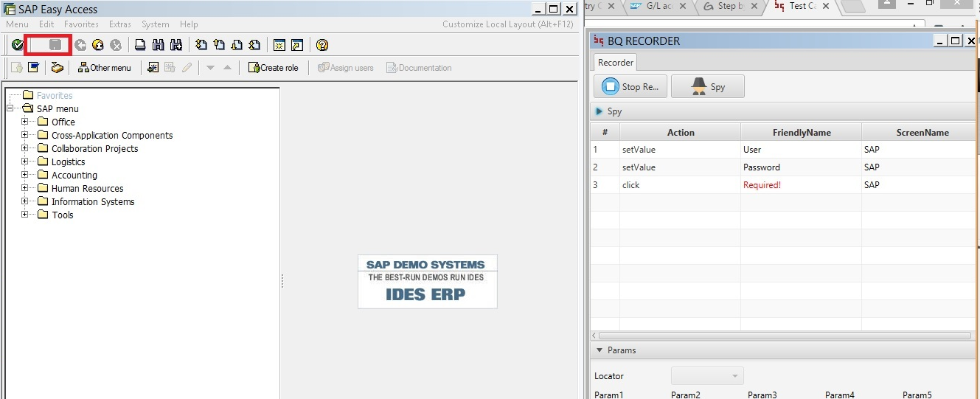Open the Favorites menu
The width and height of the screenshot is (980, 399).
(x=81, y=24)
